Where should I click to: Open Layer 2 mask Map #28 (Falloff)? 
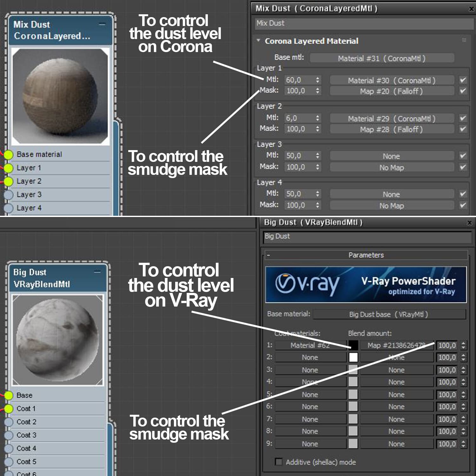coord(392,129)
